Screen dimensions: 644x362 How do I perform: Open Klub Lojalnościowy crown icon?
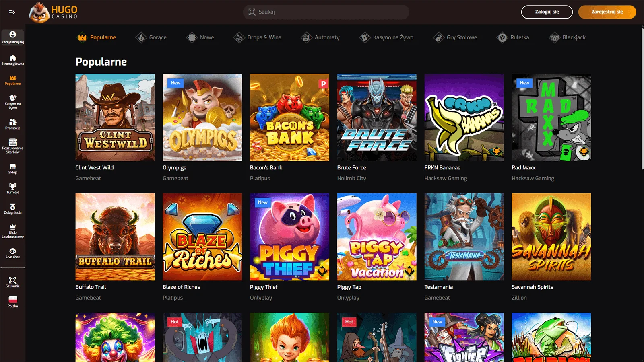tap(12, 227)
